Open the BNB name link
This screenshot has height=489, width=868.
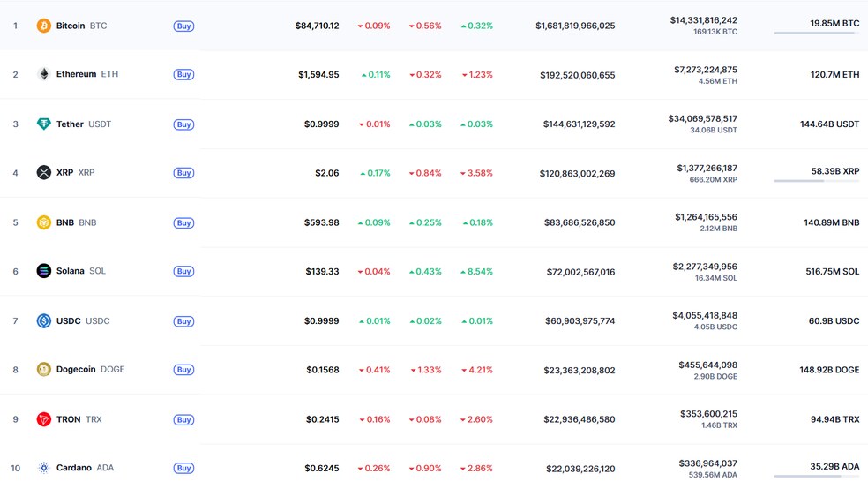point(77,222)
